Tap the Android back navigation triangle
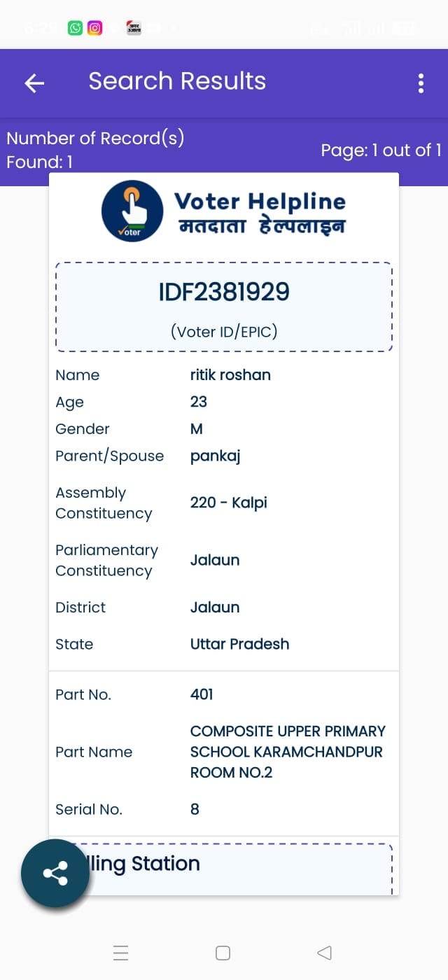The height and width of the screenshot is (980, 448). pos(324,953)
